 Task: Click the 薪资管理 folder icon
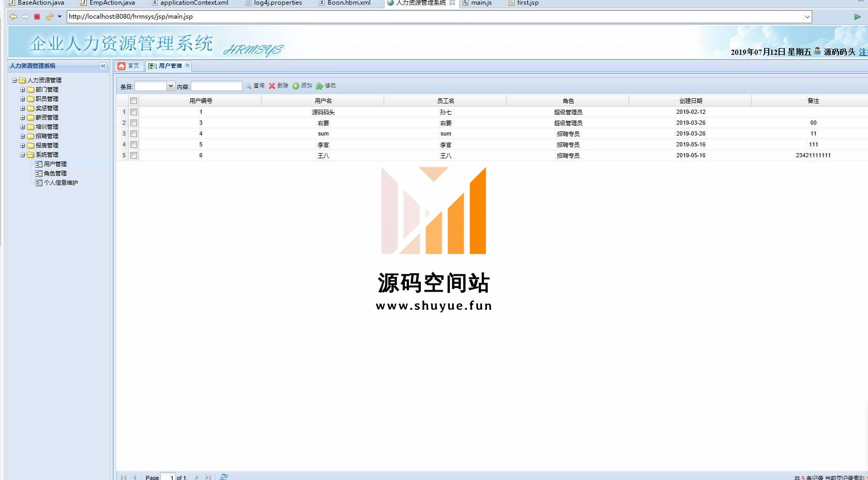(31, 117)
